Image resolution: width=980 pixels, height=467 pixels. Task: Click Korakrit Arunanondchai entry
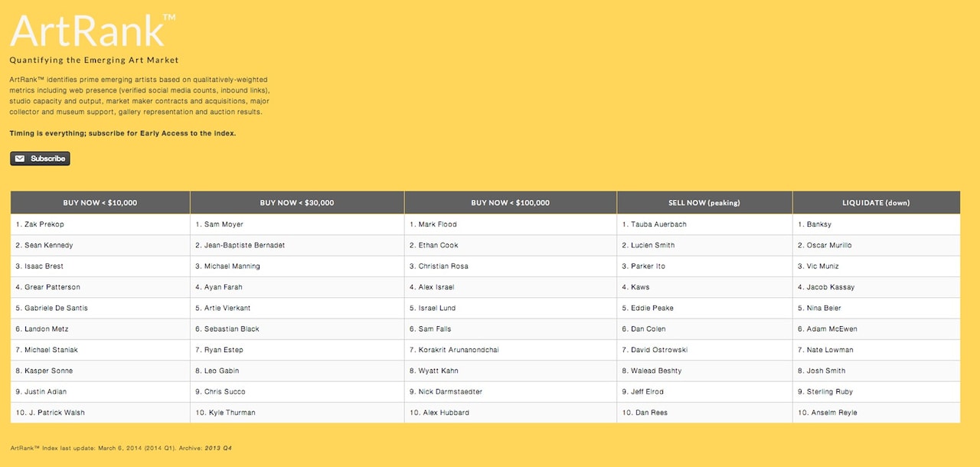coord(459,350)
